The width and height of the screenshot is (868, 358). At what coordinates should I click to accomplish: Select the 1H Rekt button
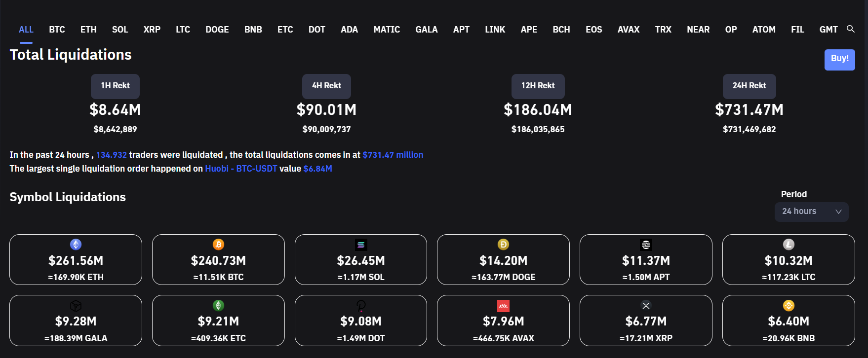(115, 86)
